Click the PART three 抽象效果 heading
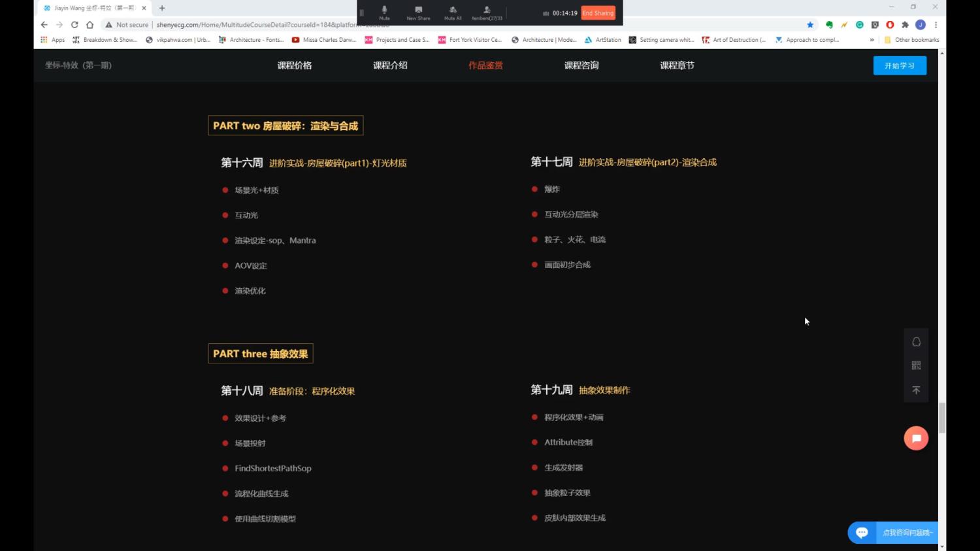The height and width of the screenshot is (551, 980). (261, 354)
